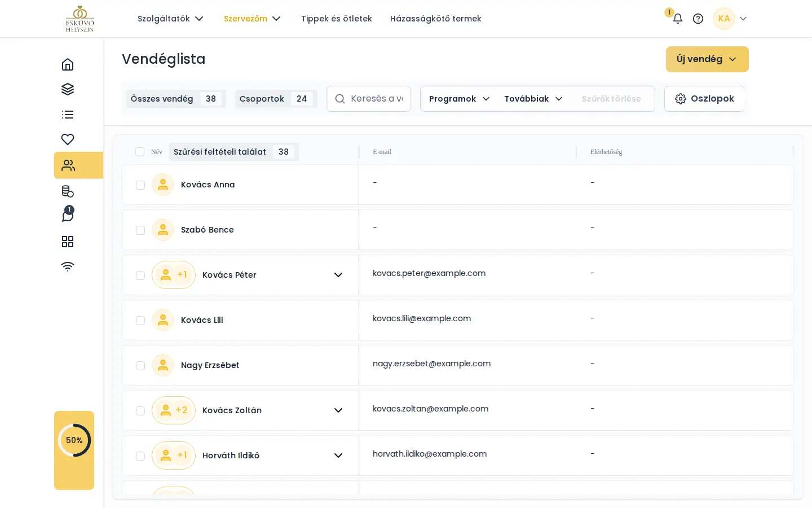Toggle the select-all Név checkbox
The height and width of the screenshot is (508, 812).
click(140, 152)
